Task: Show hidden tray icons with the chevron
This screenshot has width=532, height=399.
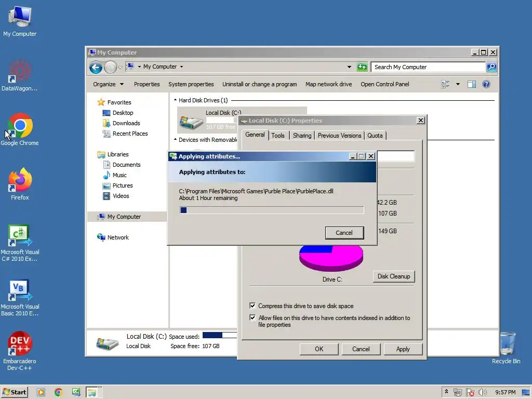Action: click(x=446, y=392)
